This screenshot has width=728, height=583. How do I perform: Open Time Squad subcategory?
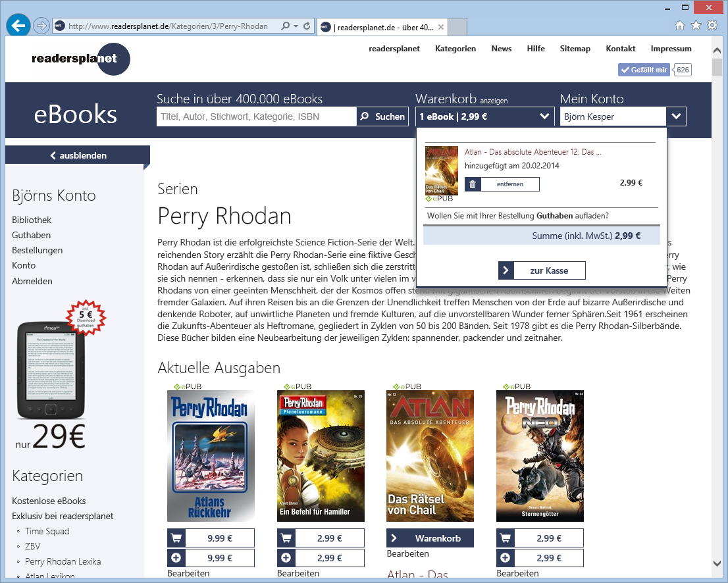[x=47, y=532]
